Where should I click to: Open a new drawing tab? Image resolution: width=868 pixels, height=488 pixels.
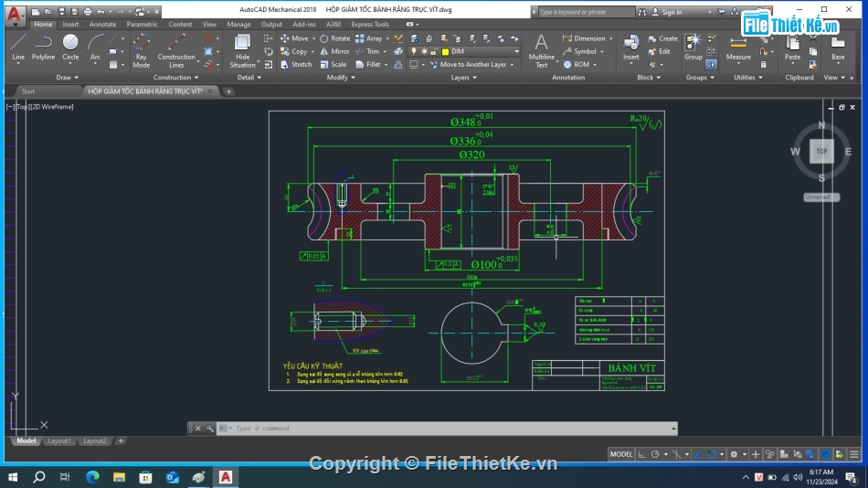point(228,91)
